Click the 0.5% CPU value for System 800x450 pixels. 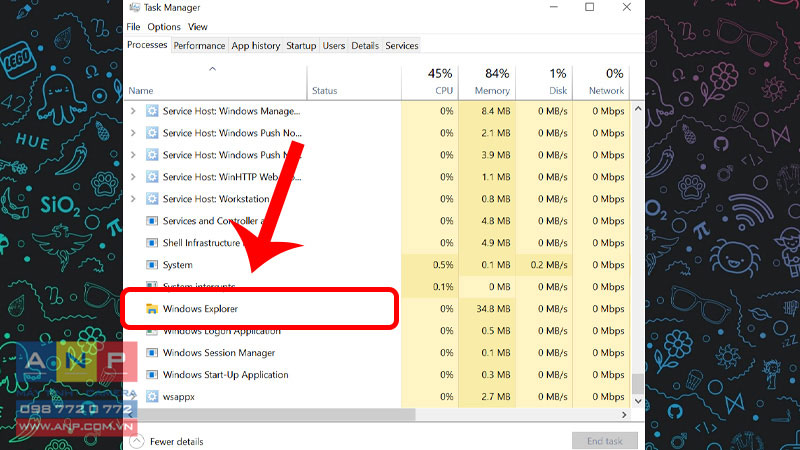443,265
